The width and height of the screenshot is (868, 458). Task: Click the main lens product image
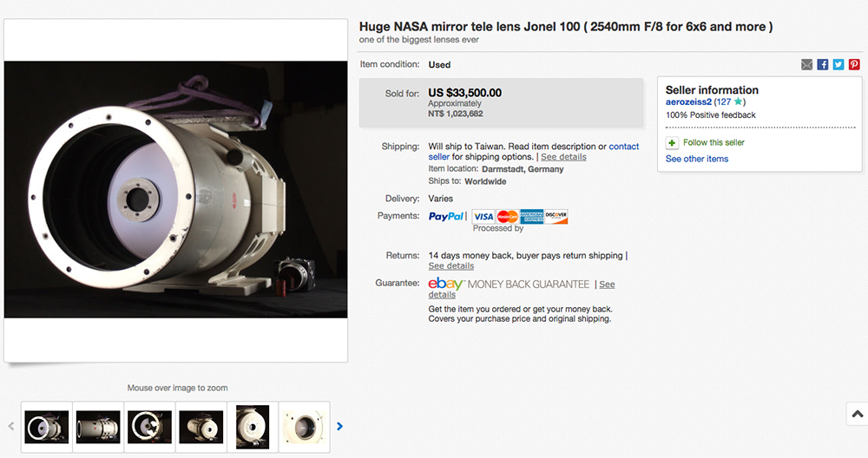point(175,189)
